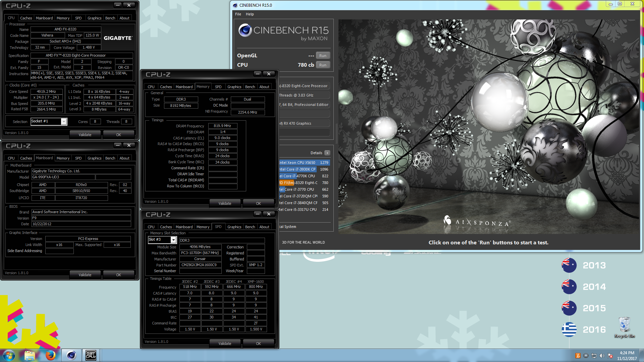
Task: Open the volume speaker tray icon
Action: click(x=602, y=356)
